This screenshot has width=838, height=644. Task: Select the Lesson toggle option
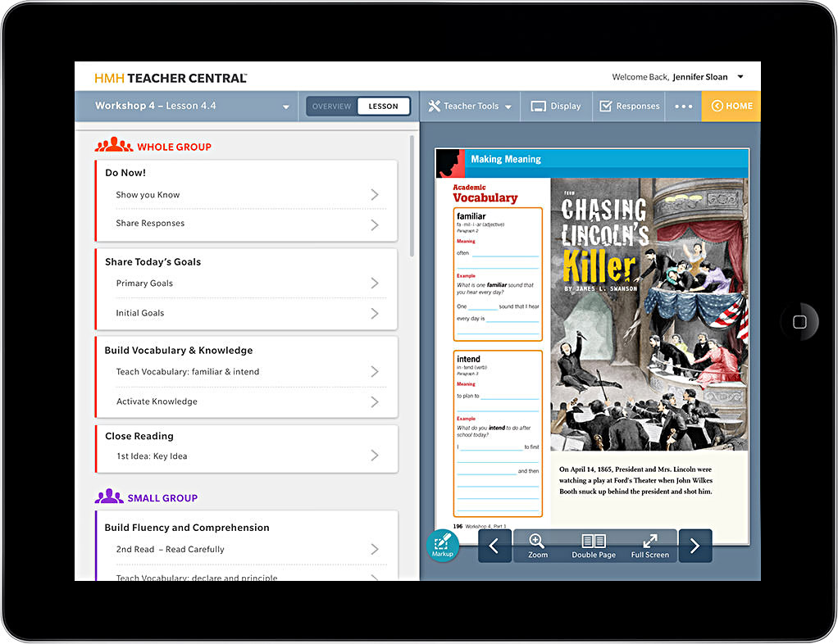383,107
